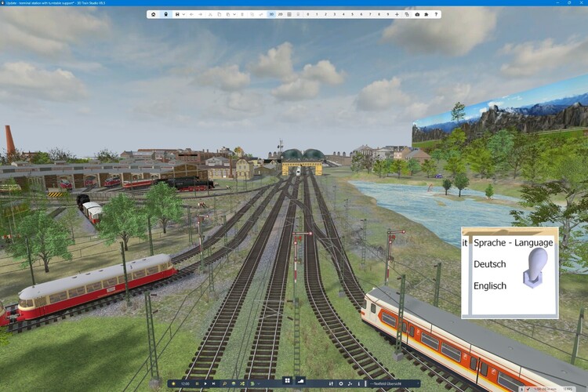Select camera preset 9
Image resolution: width=588 pixels, height=392 pixels.
click(x=388, y=14)
